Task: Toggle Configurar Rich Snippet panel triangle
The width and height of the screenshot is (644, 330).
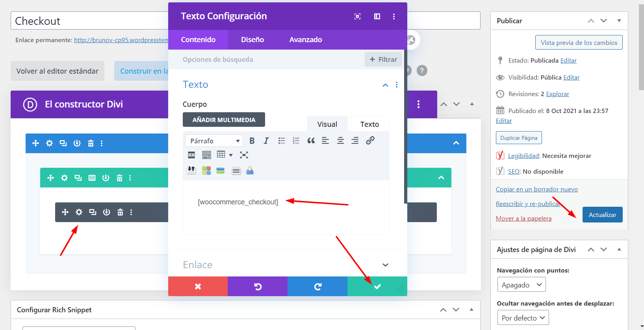Action: click(471, 310)
